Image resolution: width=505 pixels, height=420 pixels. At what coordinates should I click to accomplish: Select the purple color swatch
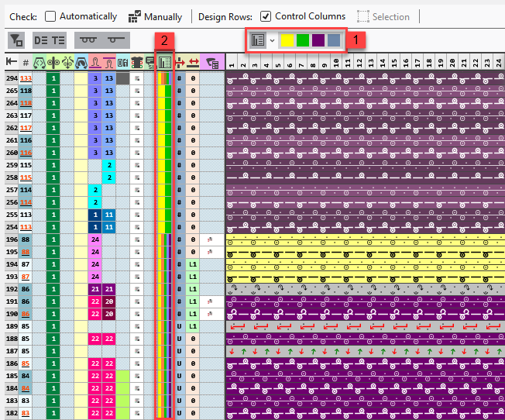318,40
